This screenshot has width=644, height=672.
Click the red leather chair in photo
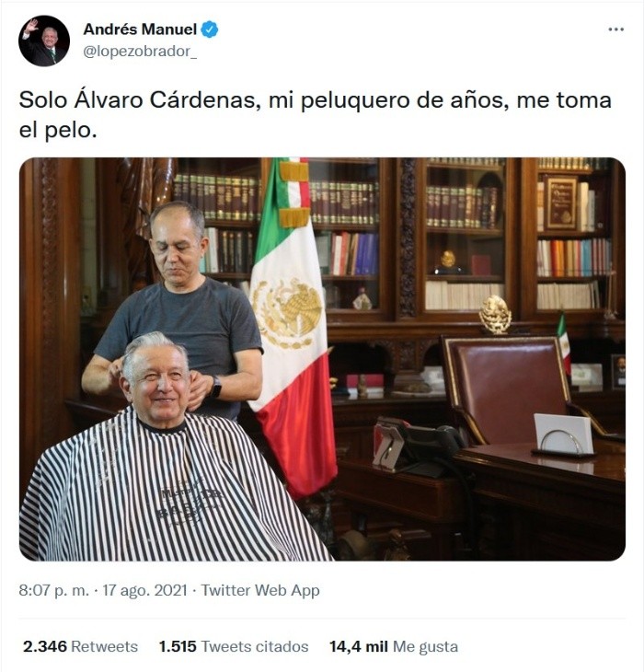[x=512, y=386]
